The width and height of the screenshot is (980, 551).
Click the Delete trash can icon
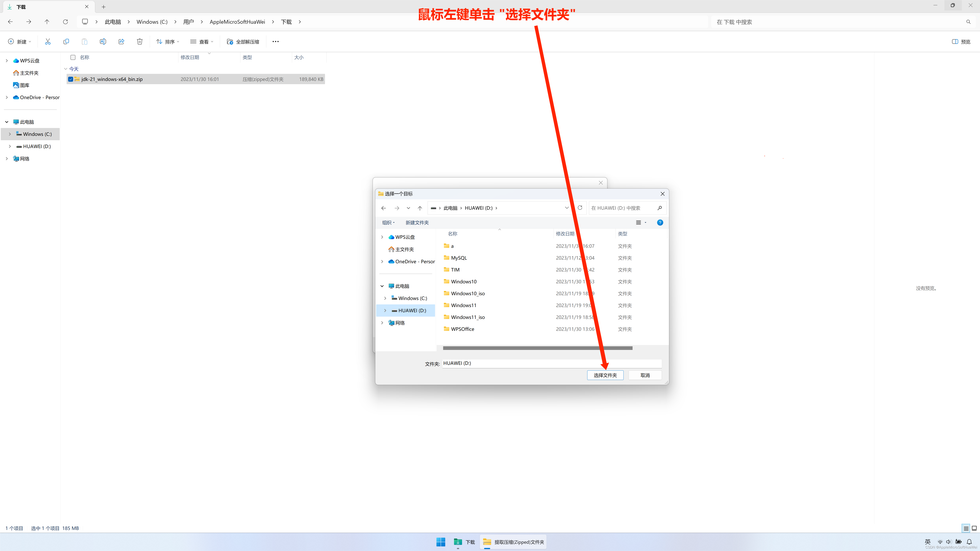pos(140,42)
